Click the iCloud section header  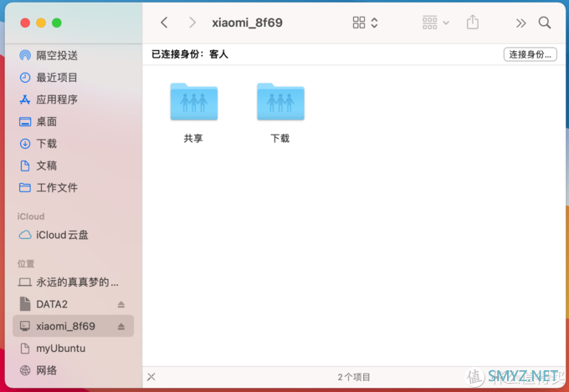[31, 216]
